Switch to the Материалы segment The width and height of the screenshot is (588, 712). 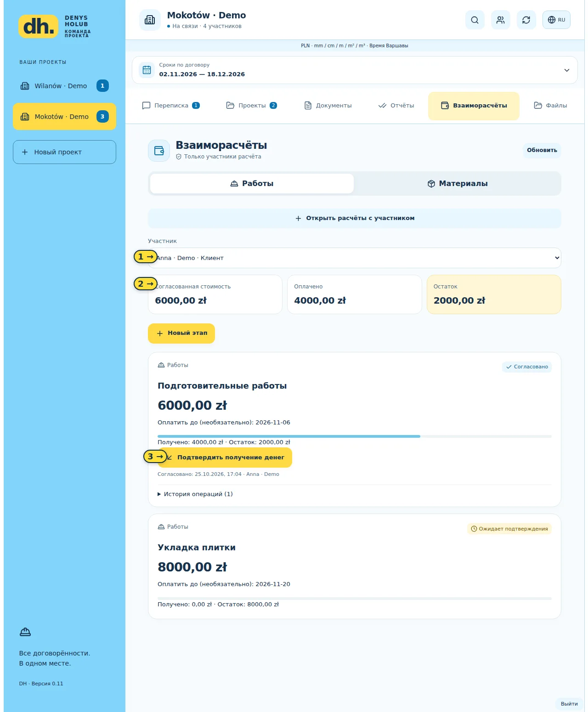pyautogui.click(x=458, y=184)
